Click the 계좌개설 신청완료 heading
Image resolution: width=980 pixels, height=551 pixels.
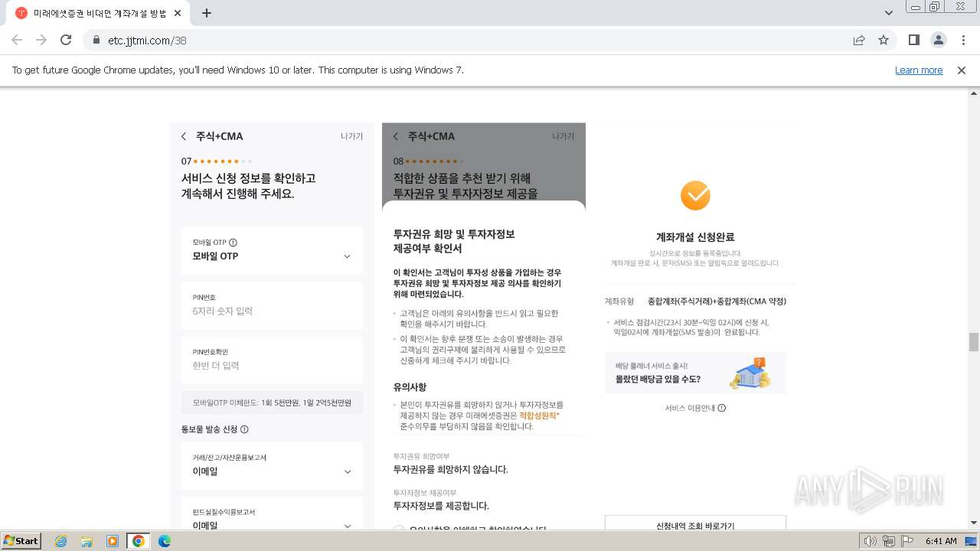695,237
